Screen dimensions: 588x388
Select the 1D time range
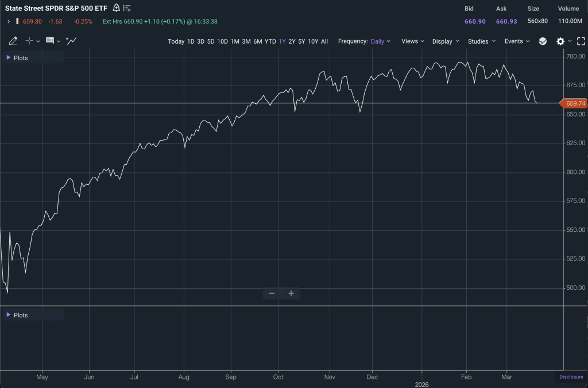click(191, 41)
